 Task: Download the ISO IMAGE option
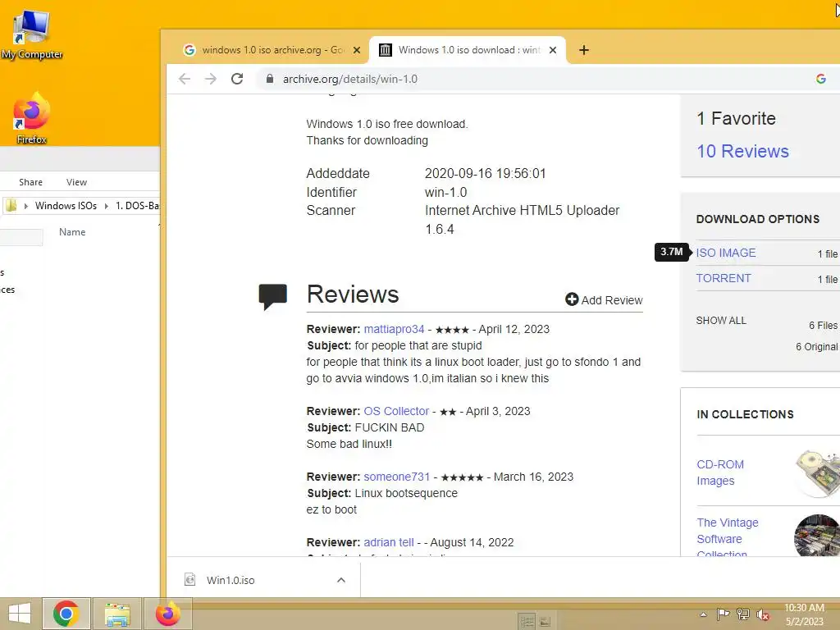(725, 253)
